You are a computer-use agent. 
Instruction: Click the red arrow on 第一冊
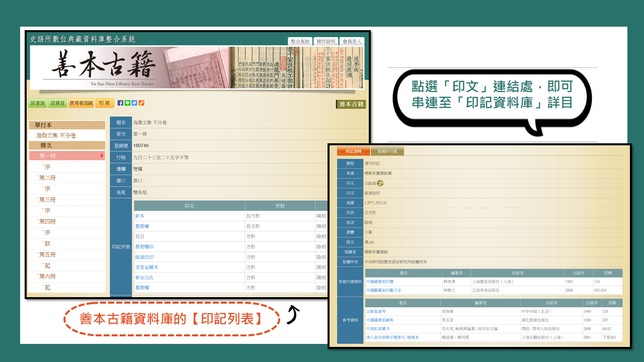point(102,156)
